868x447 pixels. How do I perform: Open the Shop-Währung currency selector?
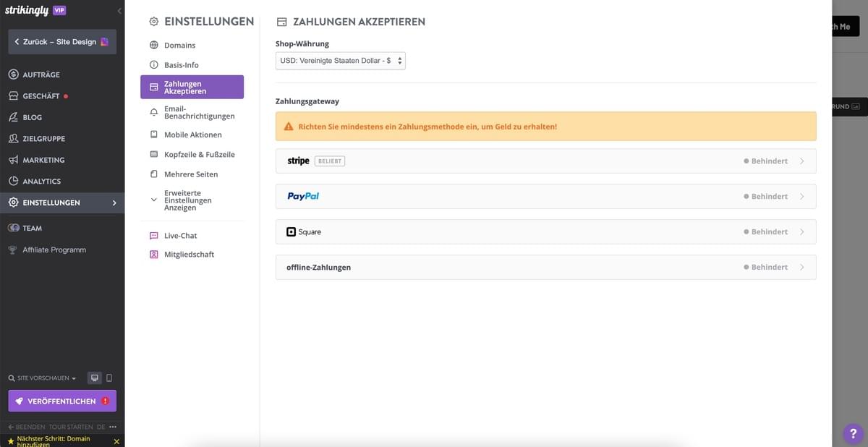pos(340,60)
